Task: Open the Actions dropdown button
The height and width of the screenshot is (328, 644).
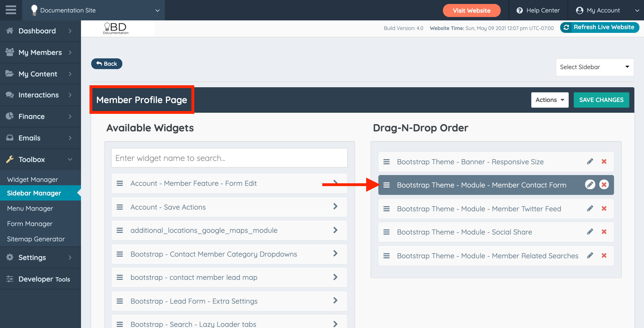Action: 549,100
